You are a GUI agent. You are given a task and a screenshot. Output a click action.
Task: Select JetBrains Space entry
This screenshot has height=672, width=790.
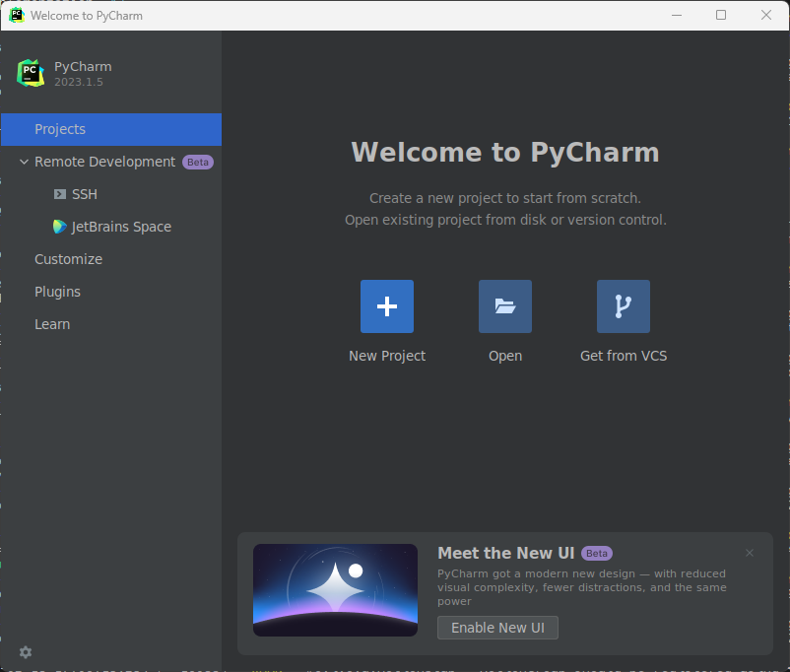coord(111,227)
